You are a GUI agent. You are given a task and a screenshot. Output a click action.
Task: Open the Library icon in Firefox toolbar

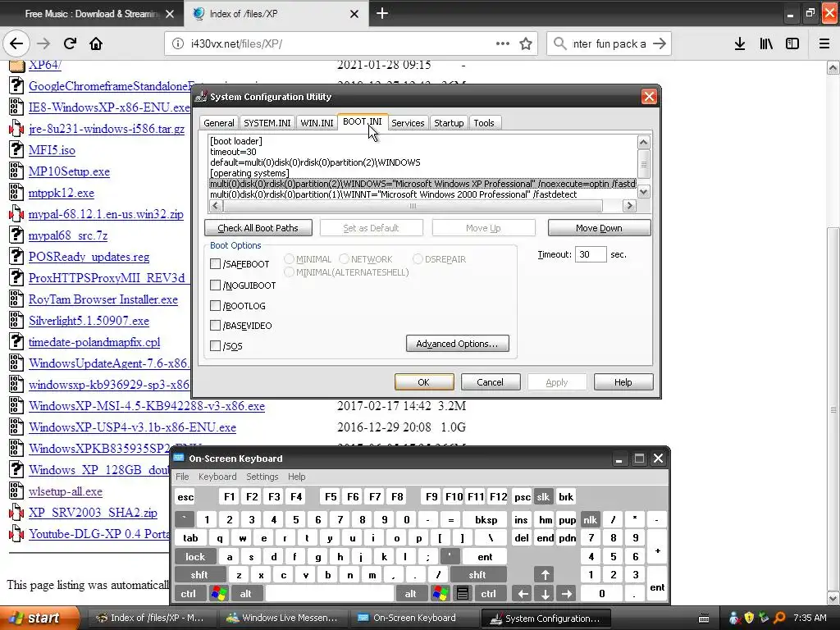(x=766, y=43)
